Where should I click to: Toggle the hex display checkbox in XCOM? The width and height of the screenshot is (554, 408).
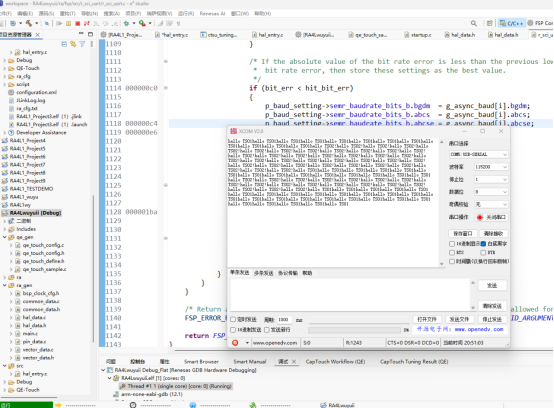tap(452, 244)
